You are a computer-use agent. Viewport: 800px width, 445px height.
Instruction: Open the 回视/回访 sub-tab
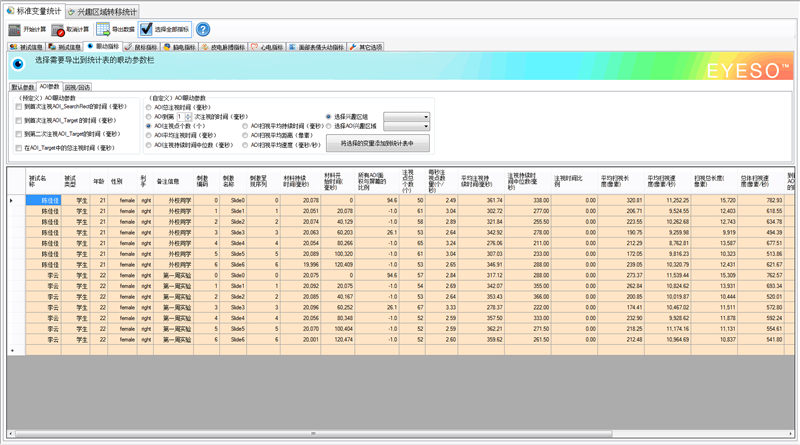coord(78,87)
